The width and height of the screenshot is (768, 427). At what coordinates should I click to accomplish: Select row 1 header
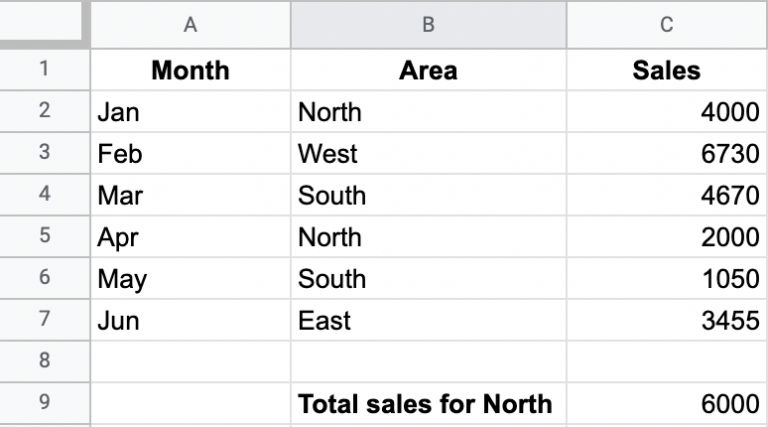[45, 70]
